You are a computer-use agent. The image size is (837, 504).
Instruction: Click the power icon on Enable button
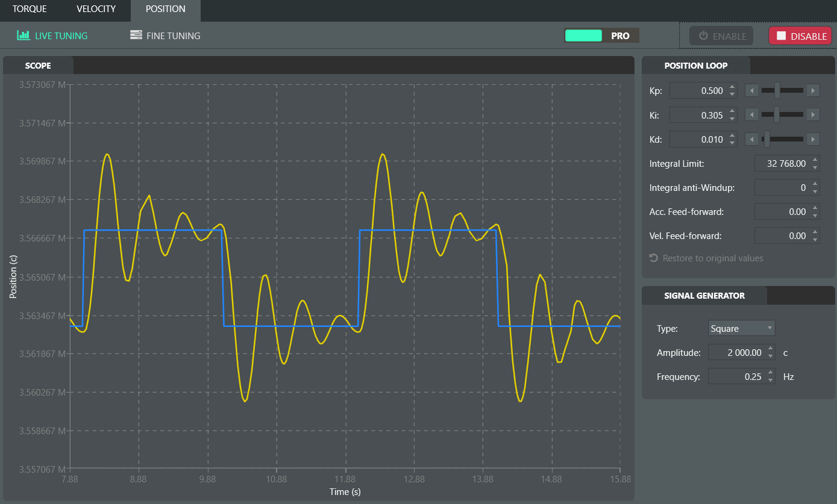[703, 36]
